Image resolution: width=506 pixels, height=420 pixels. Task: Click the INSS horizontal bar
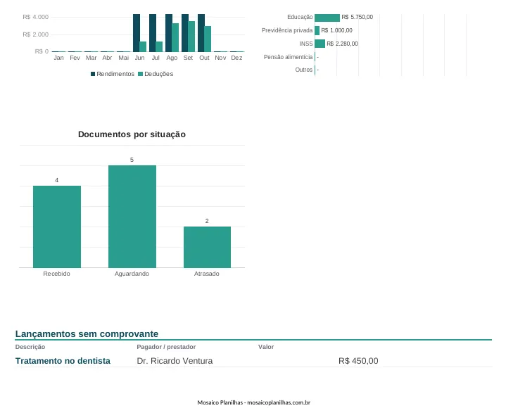click(x=320, y=44)
